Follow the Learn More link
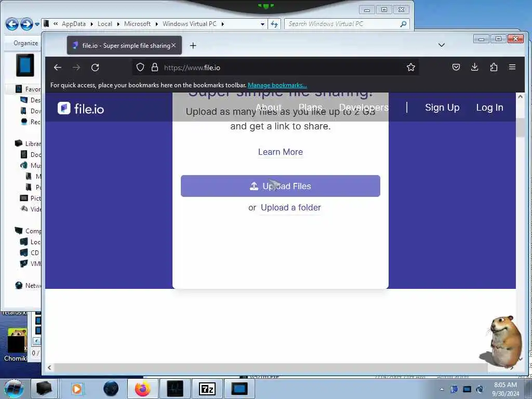532x399 pixels. (280, 152)
